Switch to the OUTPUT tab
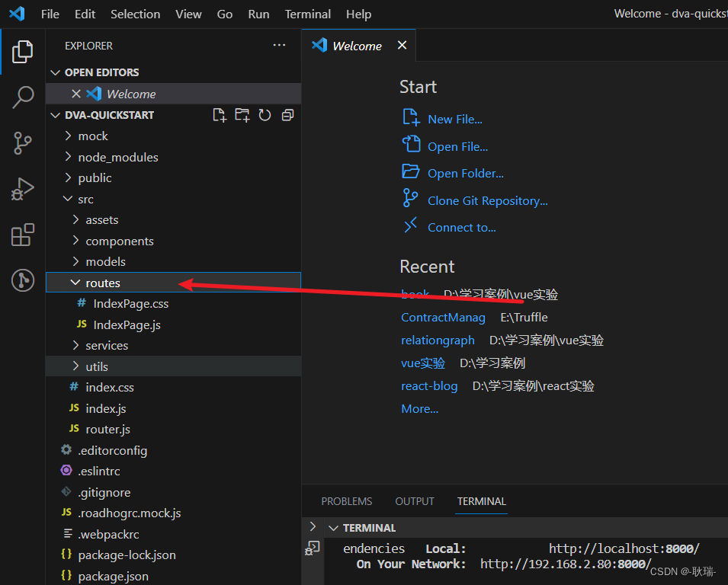 coord(414,501)
